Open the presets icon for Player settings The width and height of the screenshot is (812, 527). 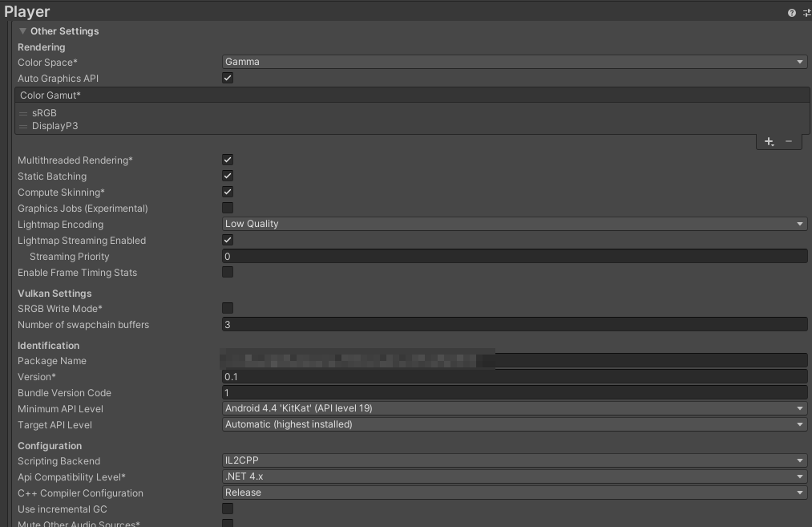tap(806, 12)
